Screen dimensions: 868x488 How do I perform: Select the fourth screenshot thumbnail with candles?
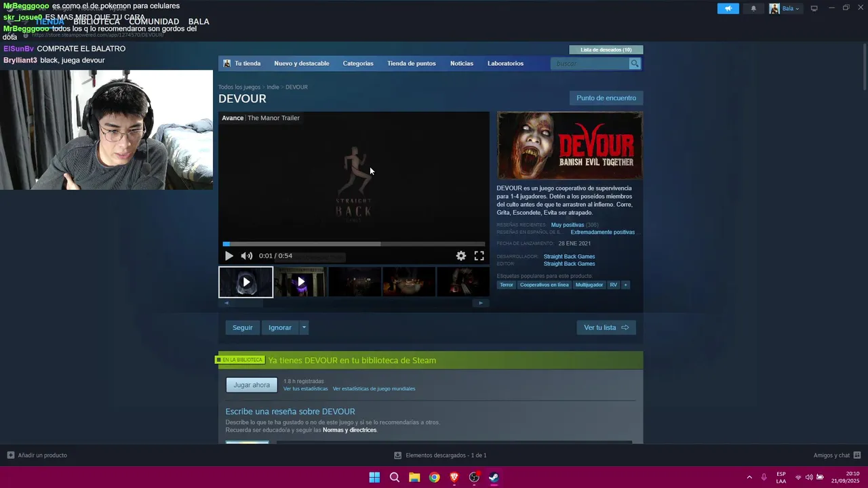point(409,282)
